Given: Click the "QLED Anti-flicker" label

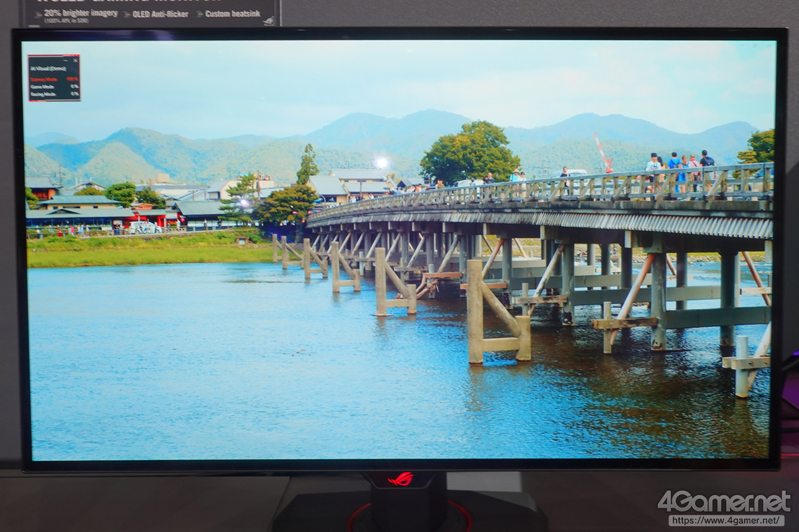Looking at the screenshot, I should [160, 14].
